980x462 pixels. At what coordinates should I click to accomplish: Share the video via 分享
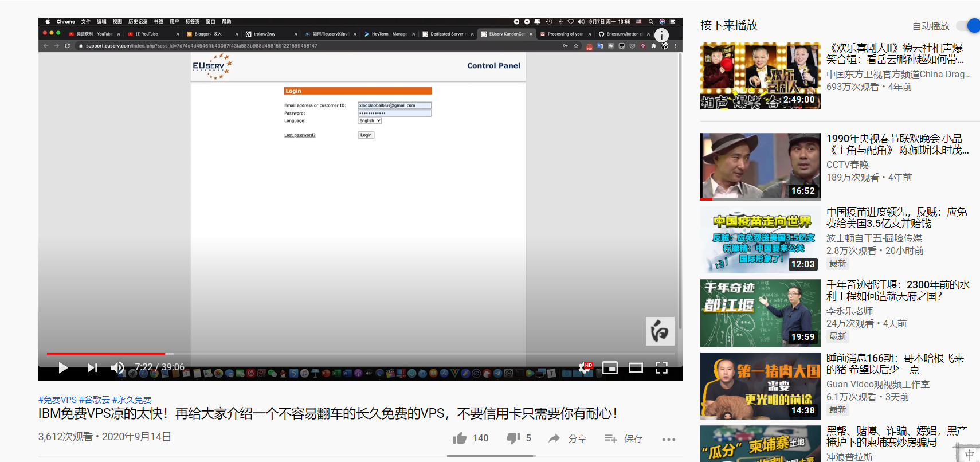coord(567,438)
